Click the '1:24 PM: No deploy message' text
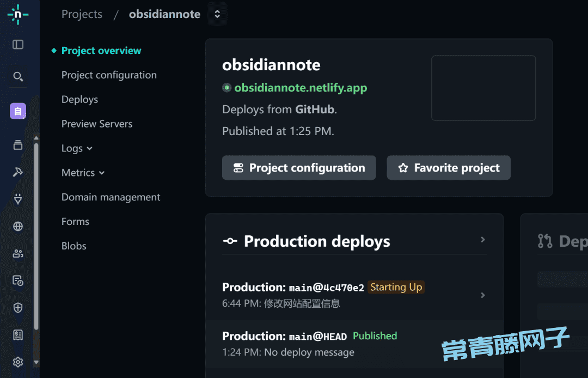This screenshot has height=378, width=588. click(x=288, y=352)
